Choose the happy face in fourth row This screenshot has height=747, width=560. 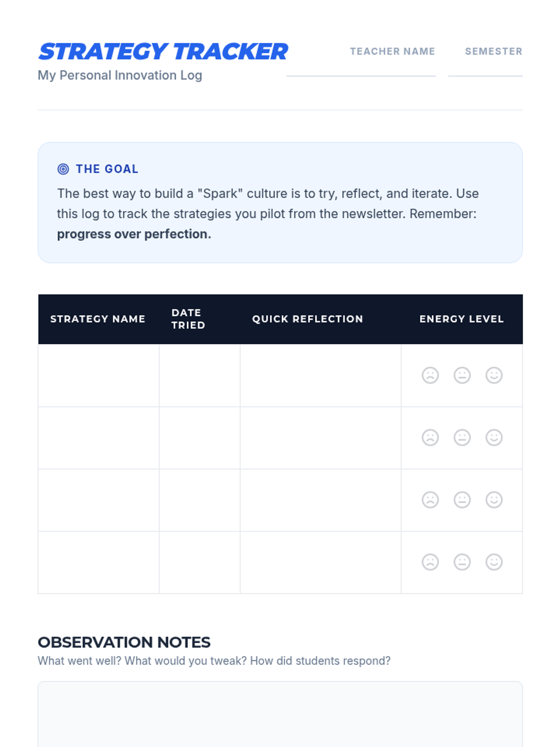click(494, 562)
